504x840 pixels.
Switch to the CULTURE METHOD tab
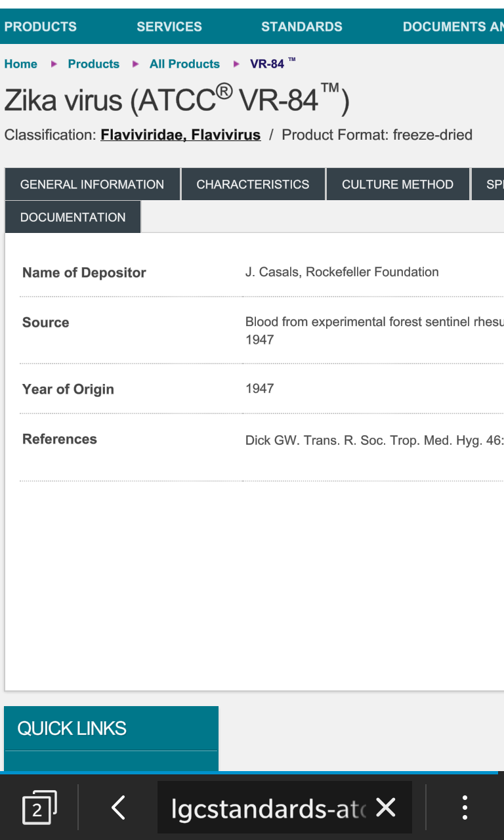[398, 184]
